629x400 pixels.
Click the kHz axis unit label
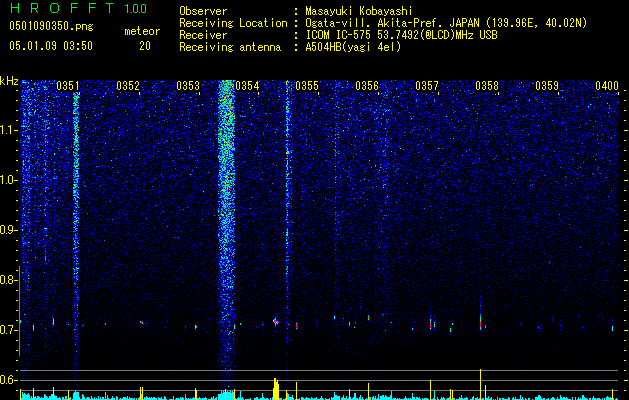point(9,81)
